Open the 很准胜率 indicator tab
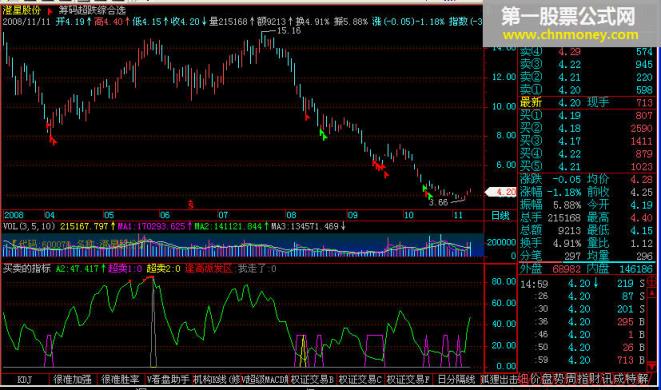The height and width of the screenshot is (390, 661). click(x=120, y=379)
